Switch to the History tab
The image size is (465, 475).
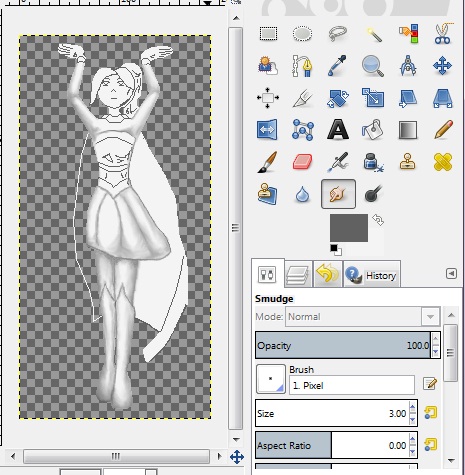pos(372,274)
